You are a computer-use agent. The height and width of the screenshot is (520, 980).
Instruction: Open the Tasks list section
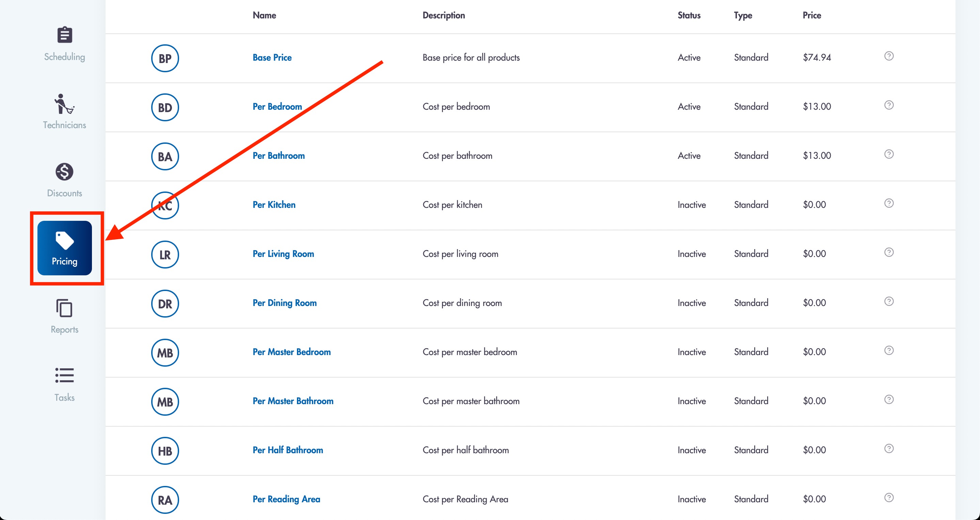point(64,384)
